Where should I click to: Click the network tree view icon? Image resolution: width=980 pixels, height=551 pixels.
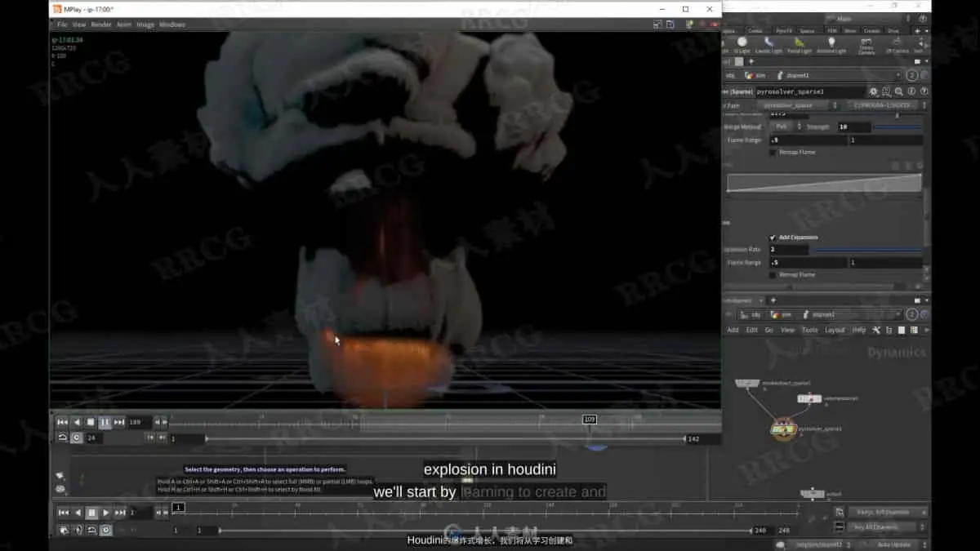(888, 330)
